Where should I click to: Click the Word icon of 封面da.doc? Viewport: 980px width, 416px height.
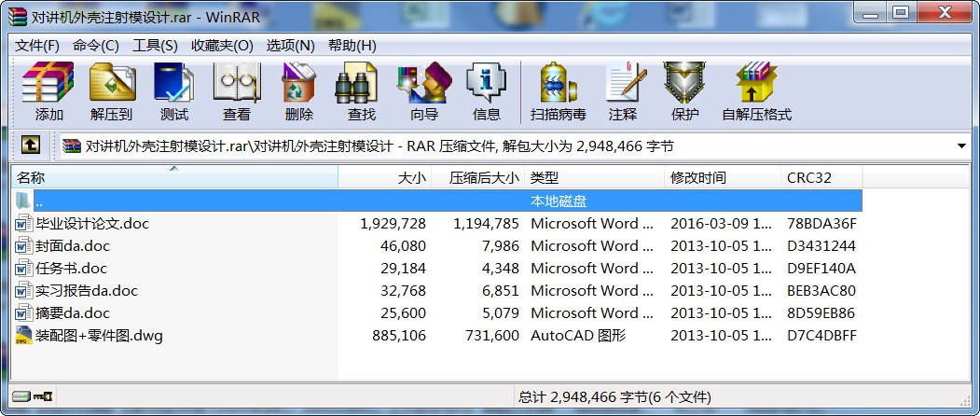tap(23, 246)
